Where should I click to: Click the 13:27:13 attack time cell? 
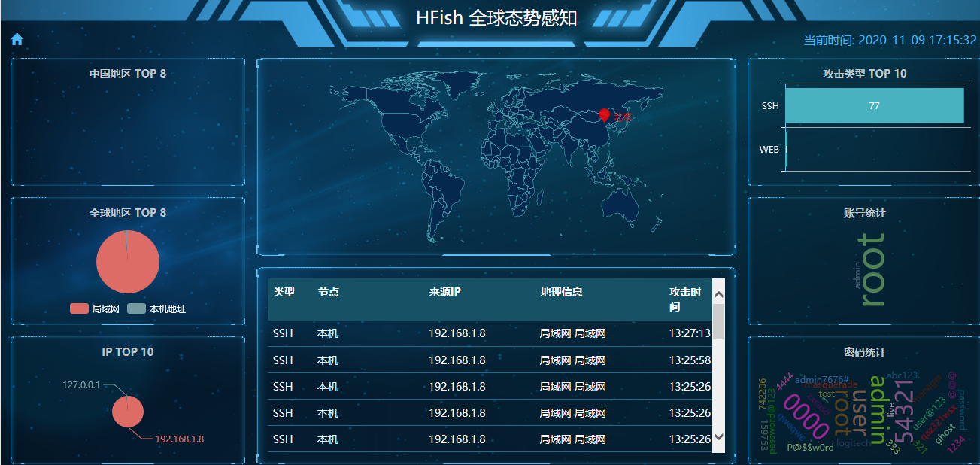[690, 333]
